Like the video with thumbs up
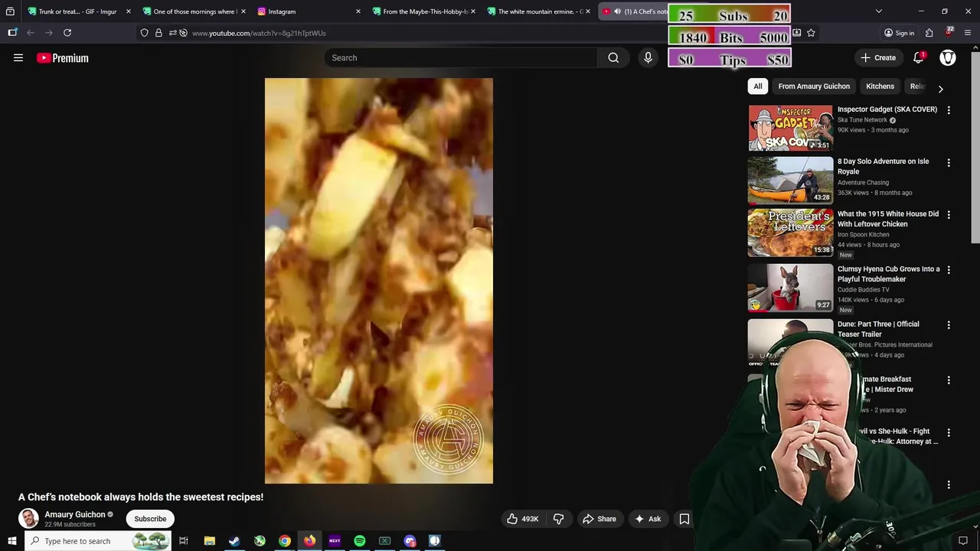The image size is (980, 551). (522, 519)
